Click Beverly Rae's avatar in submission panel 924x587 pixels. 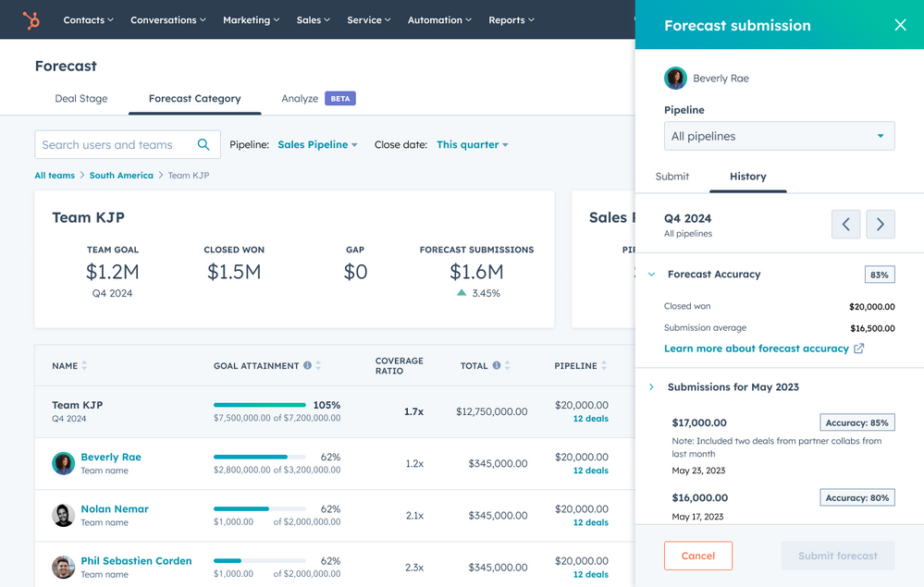coord(675,79)
